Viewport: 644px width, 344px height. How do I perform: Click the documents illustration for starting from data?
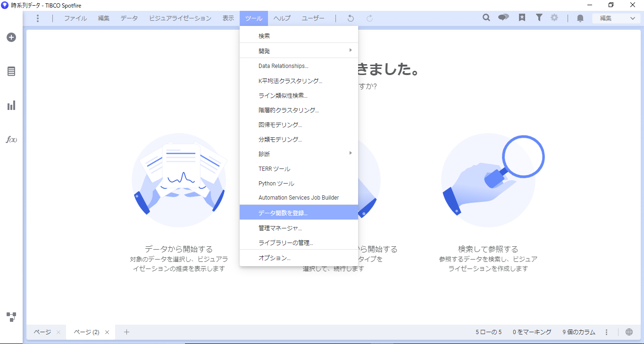click(x=179, y=180)
